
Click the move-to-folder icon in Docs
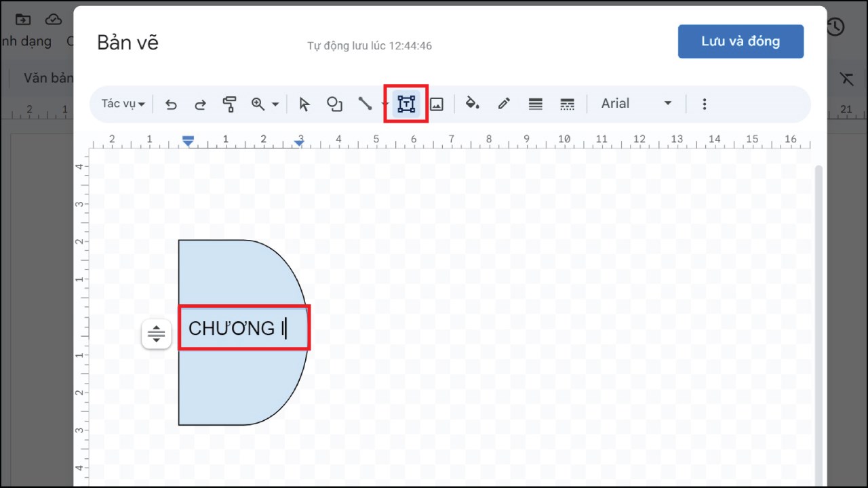pyautogui.click(x=23, y=19)
